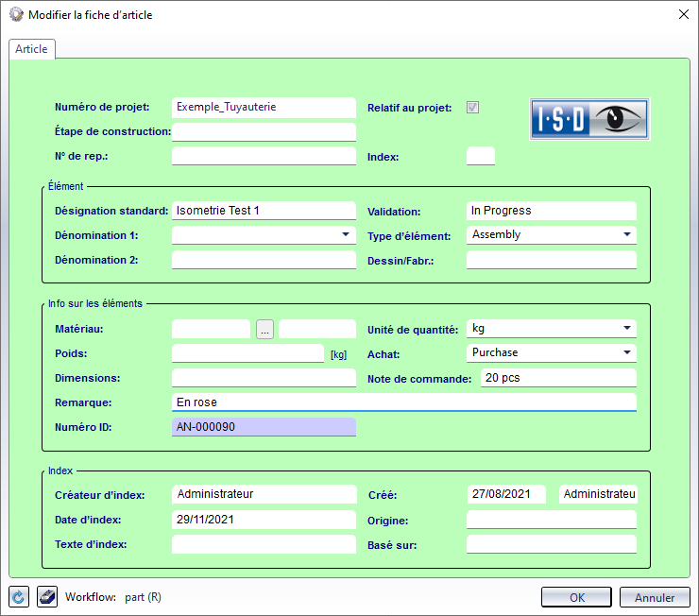Click the gear icon in the title bar

pyautogui.click(x=16, y=15)
